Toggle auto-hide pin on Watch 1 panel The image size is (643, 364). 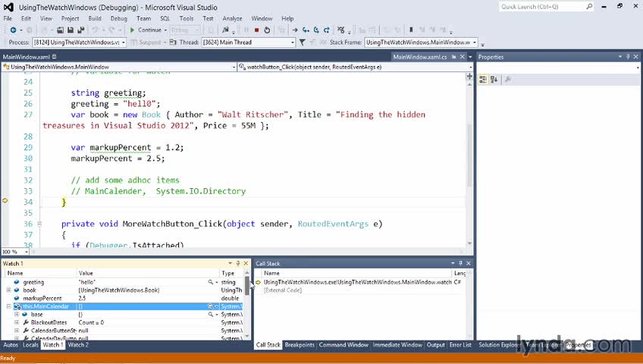(x=238, y=263)
